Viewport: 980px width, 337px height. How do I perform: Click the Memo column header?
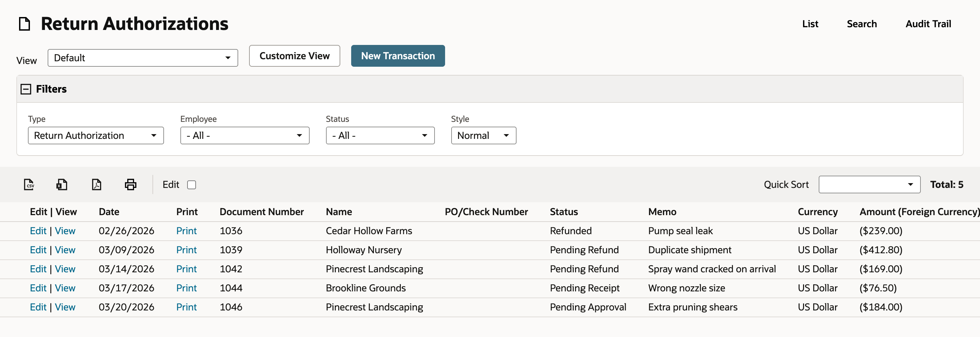coord(662,212)
